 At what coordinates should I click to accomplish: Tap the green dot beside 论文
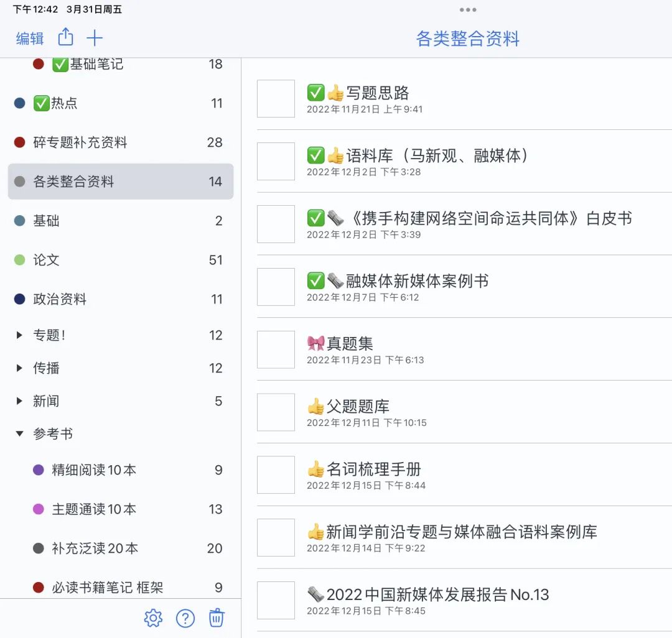(17, 259)
